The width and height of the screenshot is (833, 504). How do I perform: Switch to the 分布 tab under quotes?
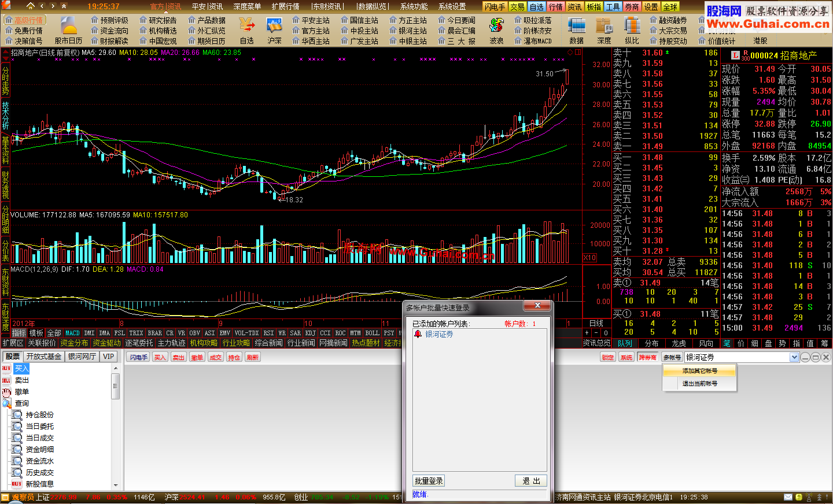tap(651, 343)
